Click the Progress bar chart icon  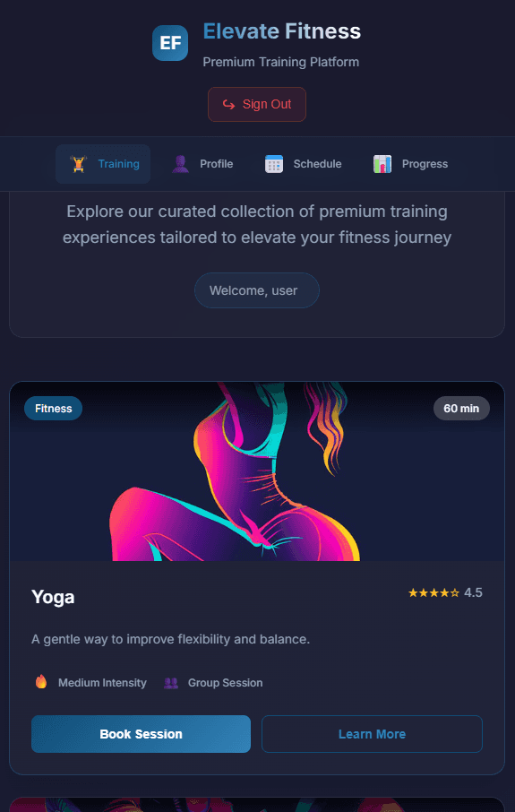pos(382,164)
